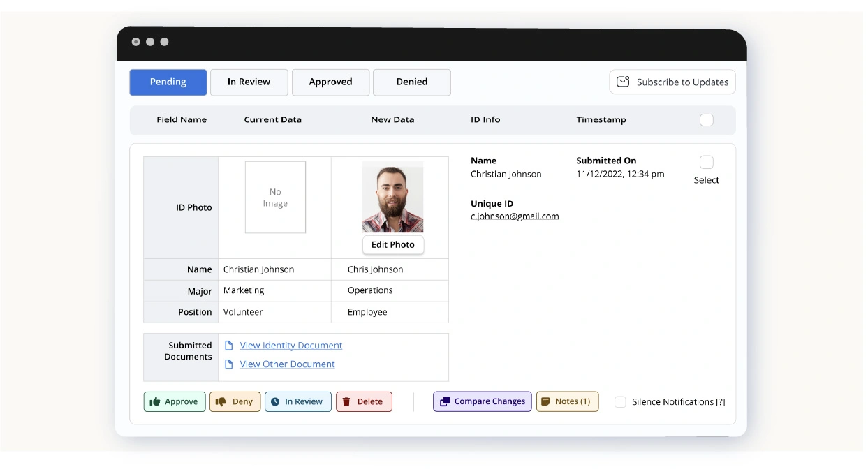Click the email c.johnson@gmail.com
The image size is (868, 474).
pyautogui.click(x=515, y=216)
